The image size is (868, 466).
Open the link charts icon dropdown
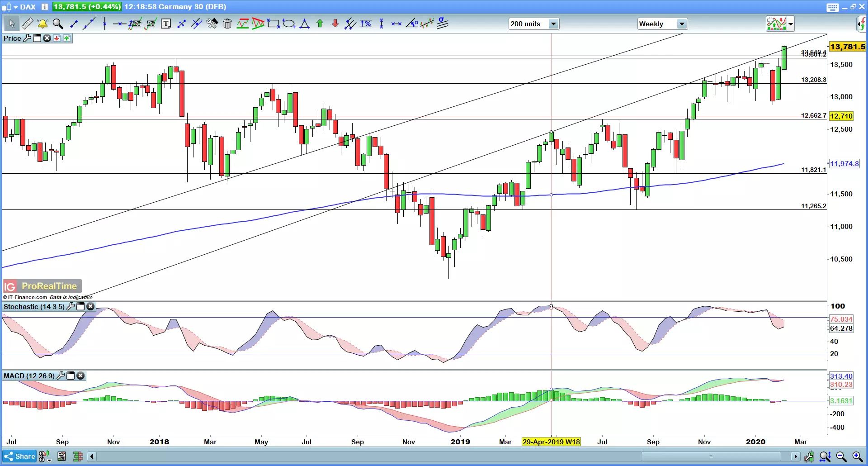[45, 456]
